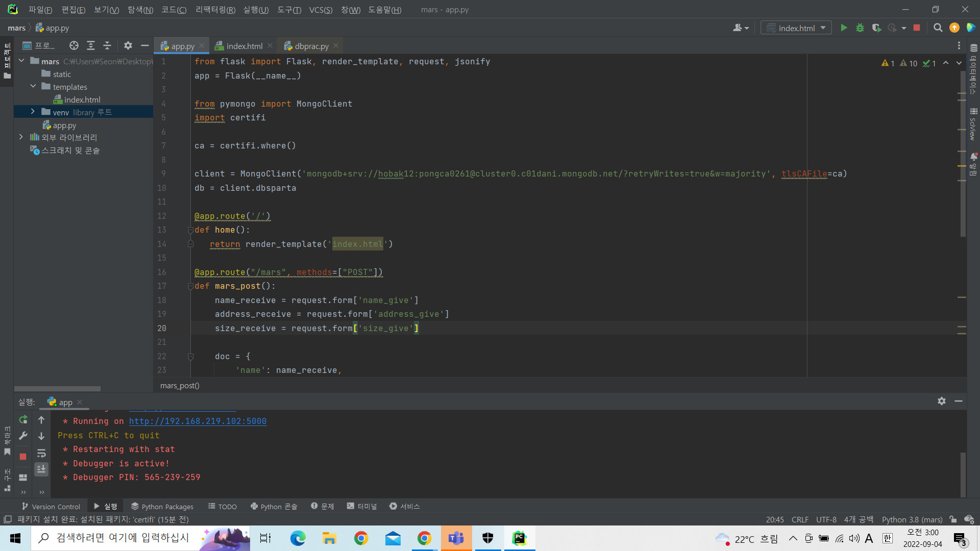Select opened file in project tree icon
Image resolution: width=980 pixels, height=551 pixels.
tap(74, 46)
